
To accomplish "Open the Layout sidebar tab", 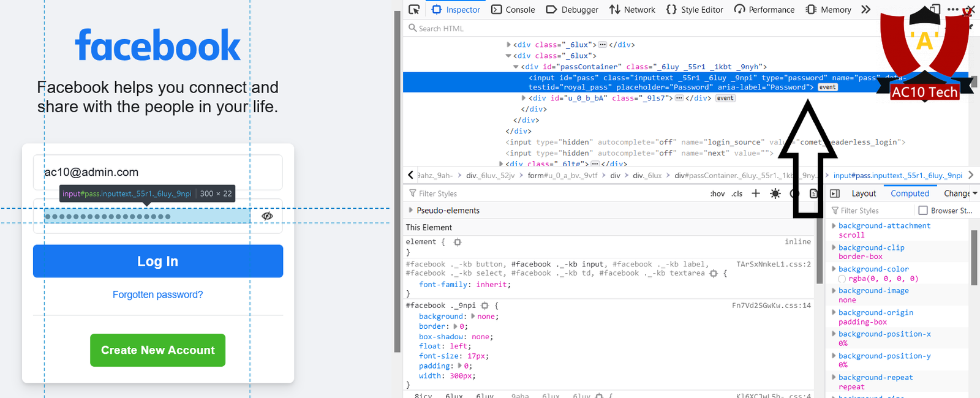I will pos(864,193).
